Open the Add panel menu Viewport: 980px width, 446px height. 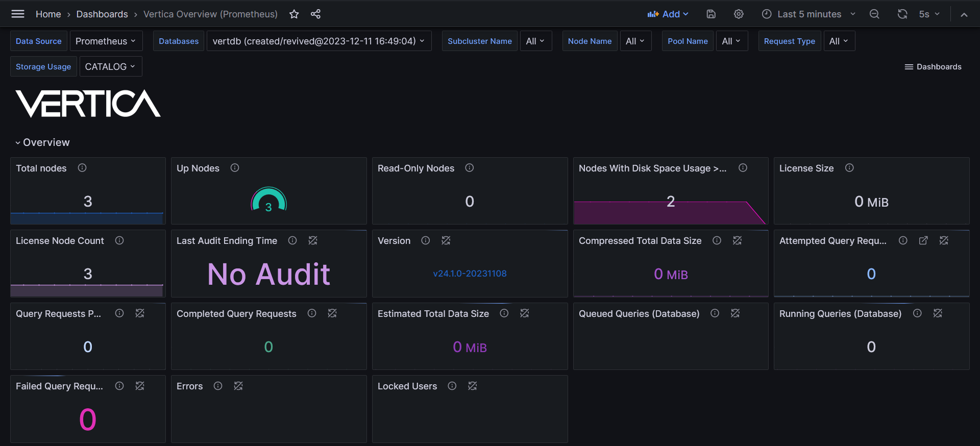click(668, 14)
